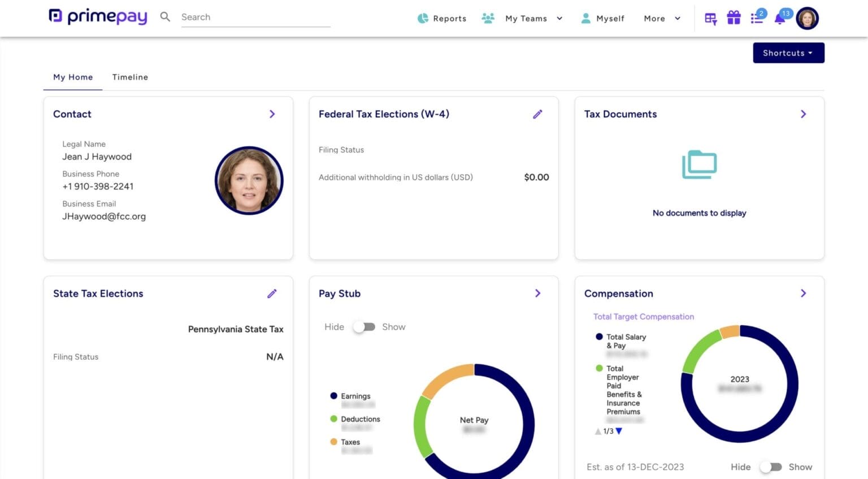Click the primepay logo

tap(98, 16)
